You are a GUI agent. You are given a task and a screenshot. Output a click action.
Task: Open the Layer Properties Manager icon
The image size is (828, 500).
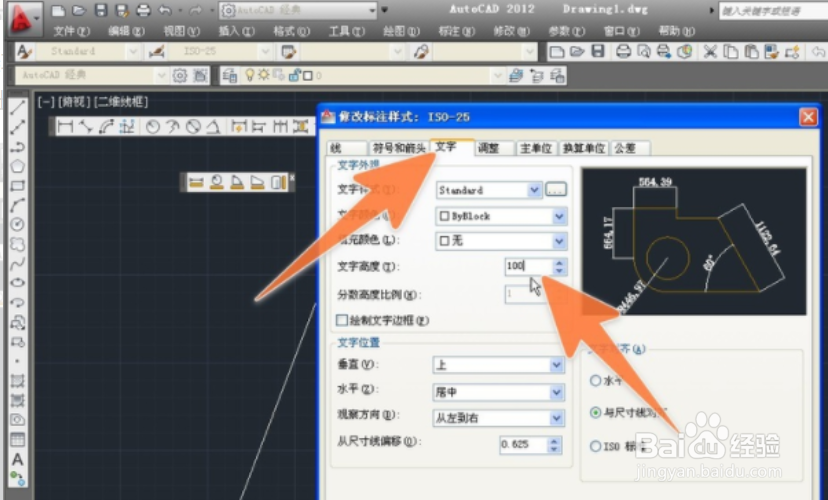(229, 76)
